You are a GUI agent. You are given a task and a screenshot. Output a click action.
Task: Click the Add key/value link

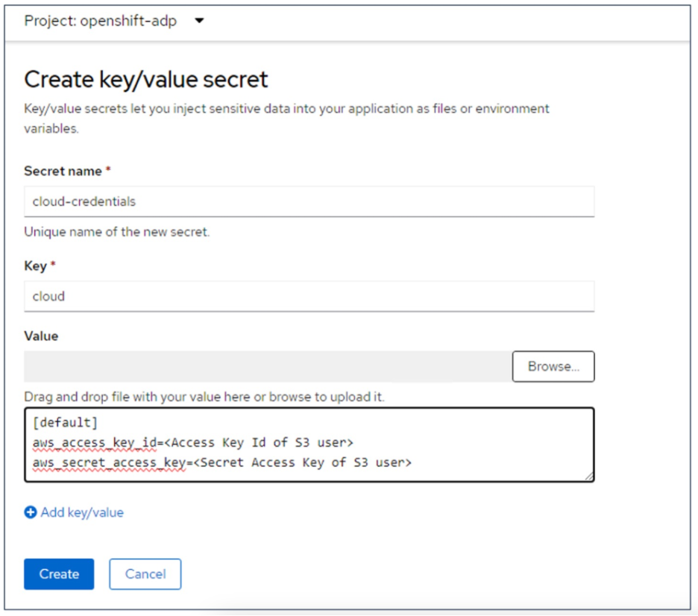(x=82, y=512)
